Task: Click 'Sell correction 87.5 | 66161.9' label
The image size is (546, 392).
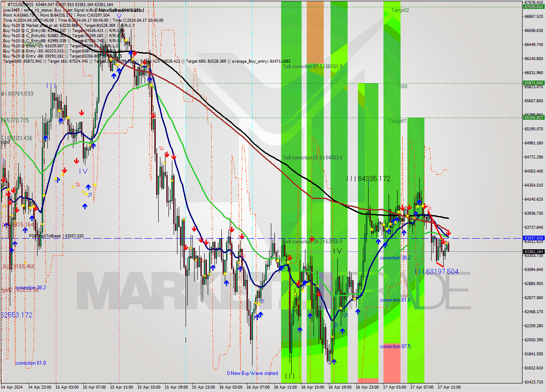Action: point(313,66)
